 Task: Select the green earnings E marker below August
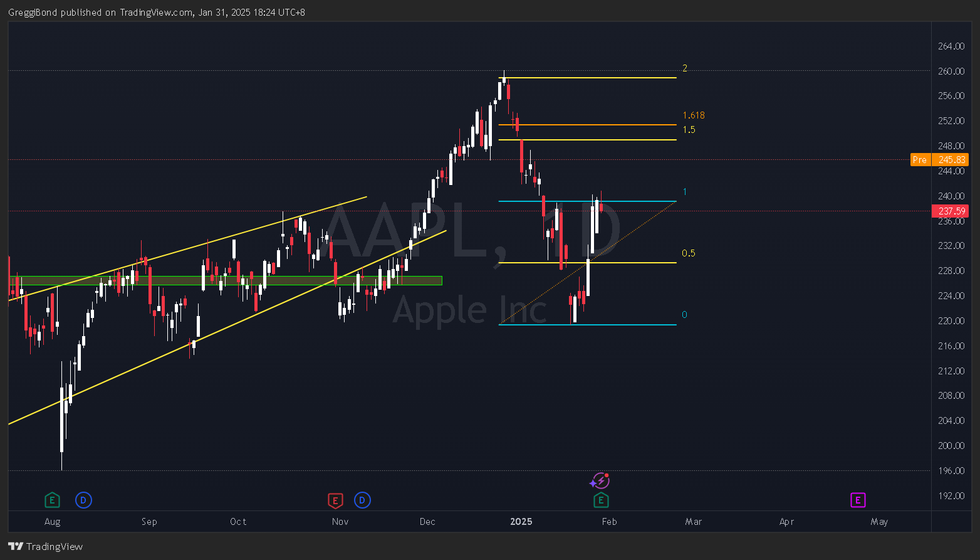point(52,500)
